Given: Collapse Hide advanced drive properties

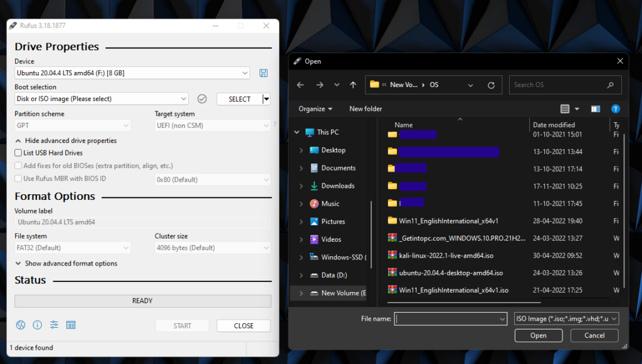Looking at the screenshot, I should pyautogui.click(x=66, y=141).
